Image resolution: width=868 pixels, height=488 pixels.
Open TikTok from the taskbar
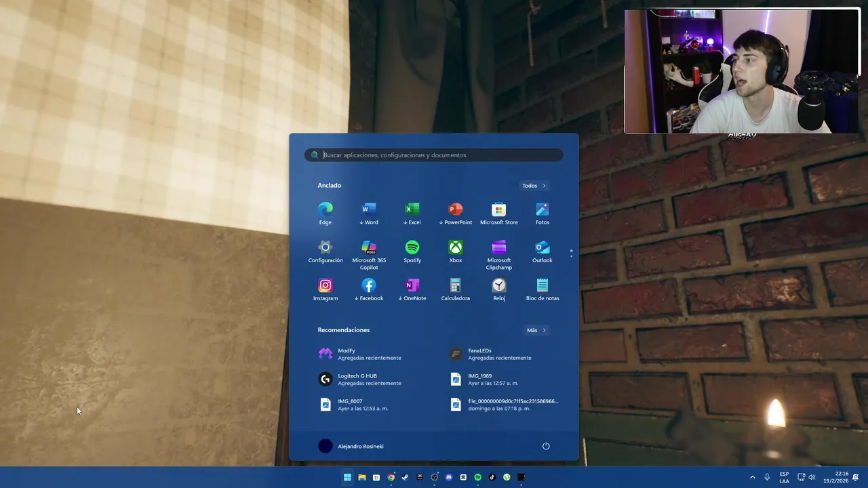492,477
